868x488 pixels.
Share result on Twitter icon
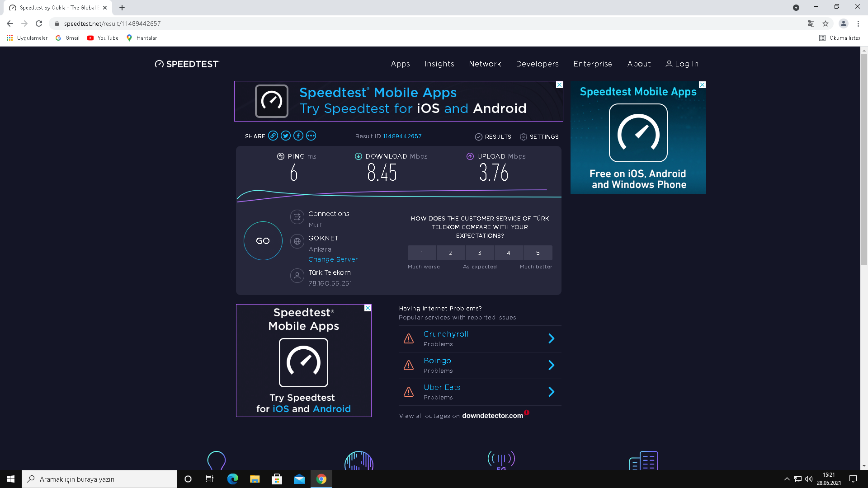pyautogui.click(x=285, y=136)
